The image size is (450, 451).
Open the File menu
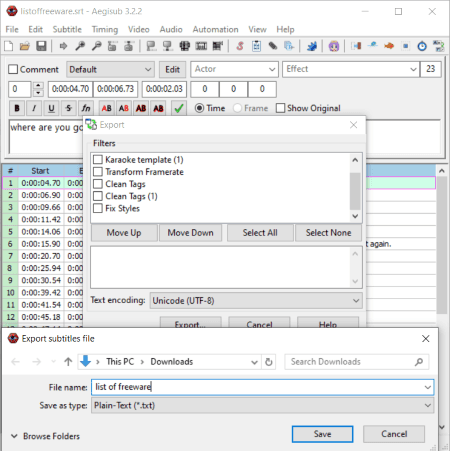[12, 29]
